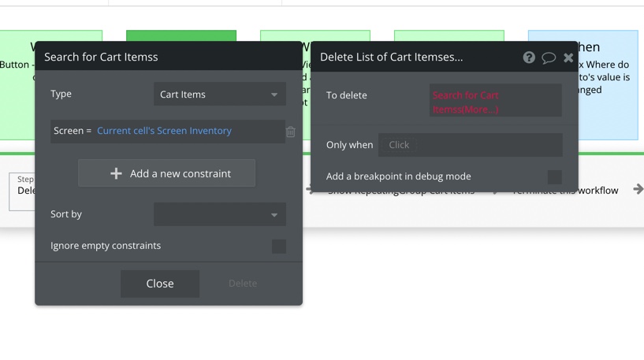
Task: Click the arrow after Terminate this workflow
Action: pos(638,189)
